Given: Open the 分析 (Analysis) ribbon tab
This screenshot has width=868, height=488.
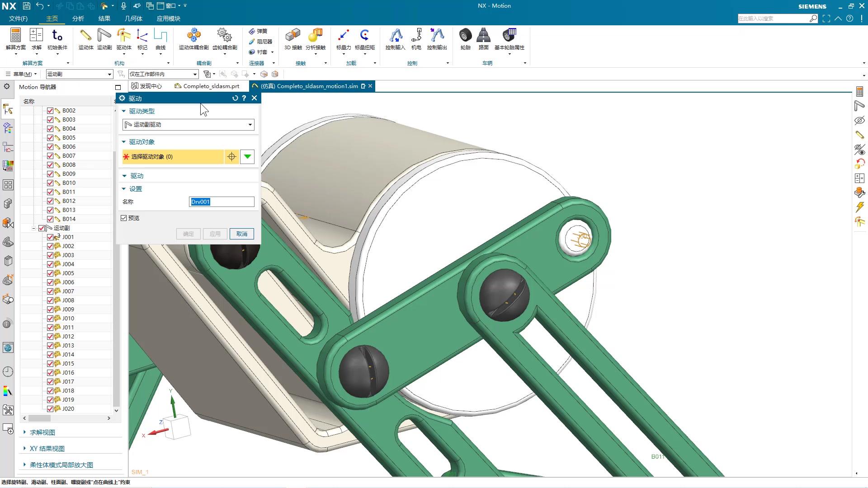Looking at the screenshot, I should click(78, 19).
